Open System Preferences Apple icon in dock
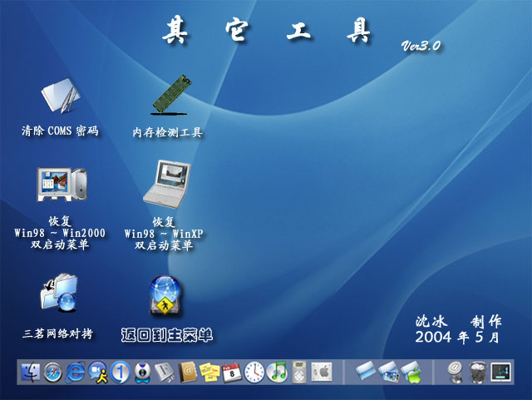Viewport: 532px width, 400px height. coord(322,372)
